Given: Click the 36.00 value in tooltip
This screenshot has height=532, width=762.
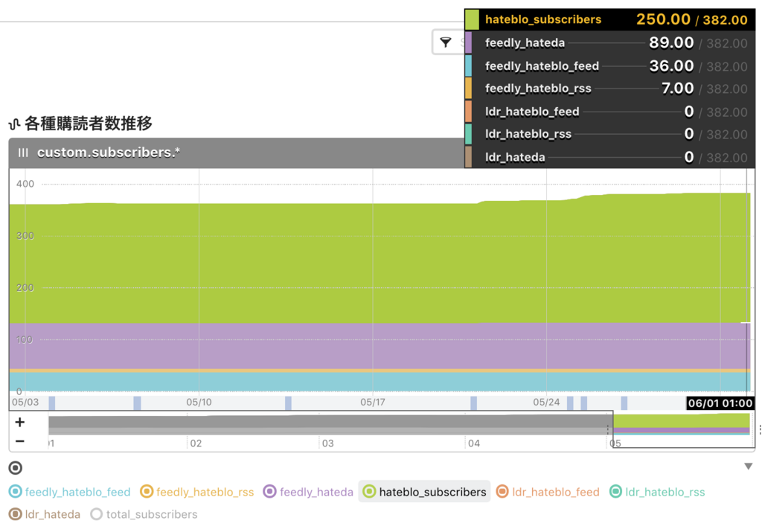Looking at the screenshot, I should [672, 65].
